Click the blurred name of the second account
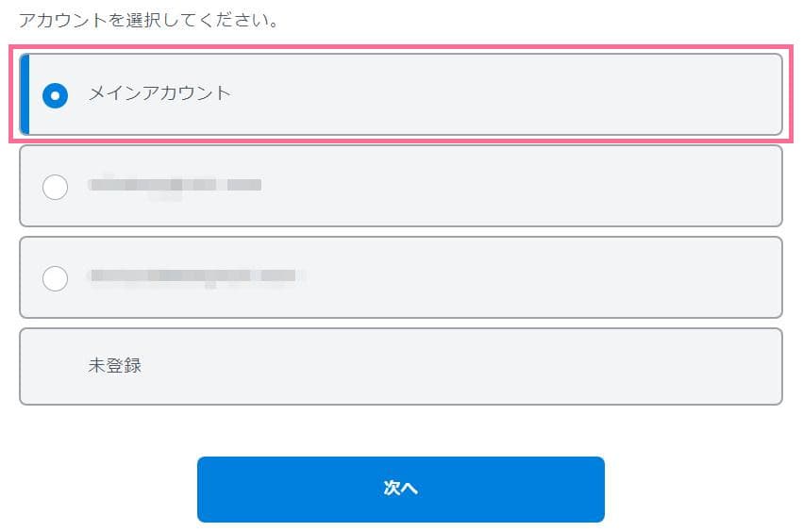 coord(175,185)
